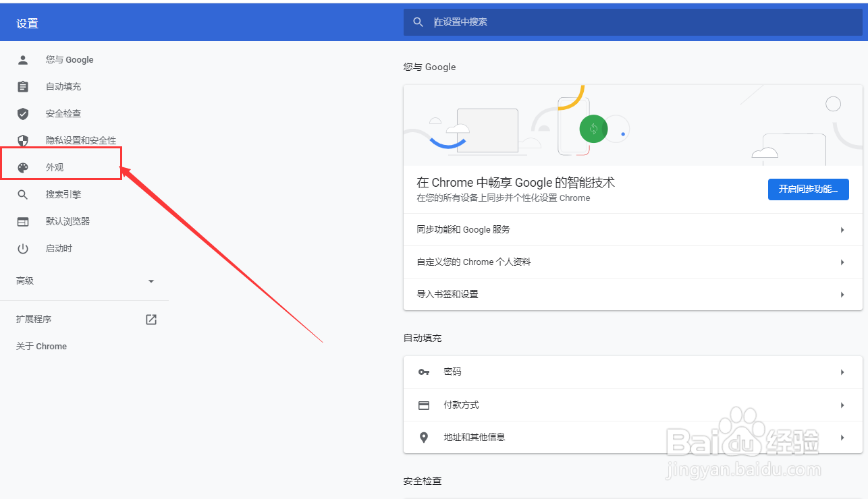Open the 密码 row arrow
The image size is (868, 499).
(x=842, y=372)
